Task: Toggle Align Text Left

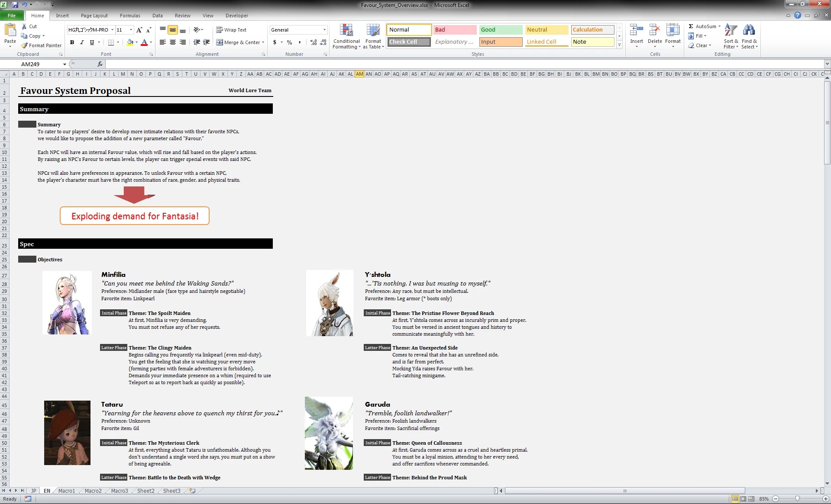Action: 163,42
